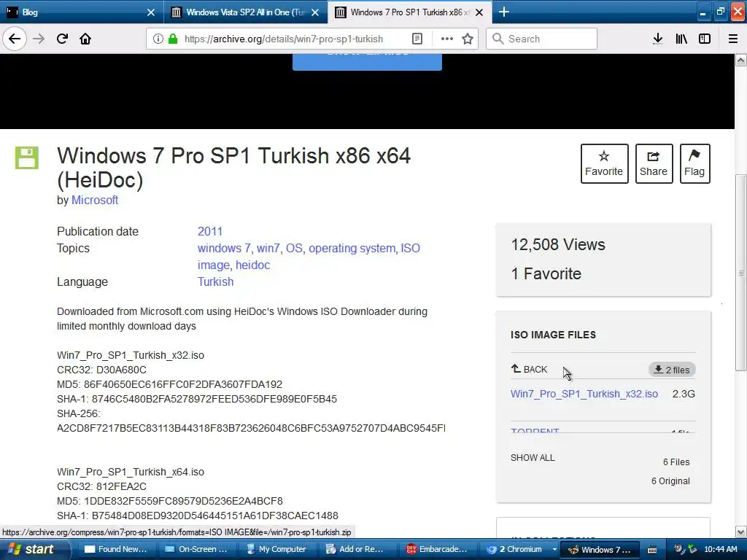
Task: Click the 1 Favorite count text
Action: point(546,274)
